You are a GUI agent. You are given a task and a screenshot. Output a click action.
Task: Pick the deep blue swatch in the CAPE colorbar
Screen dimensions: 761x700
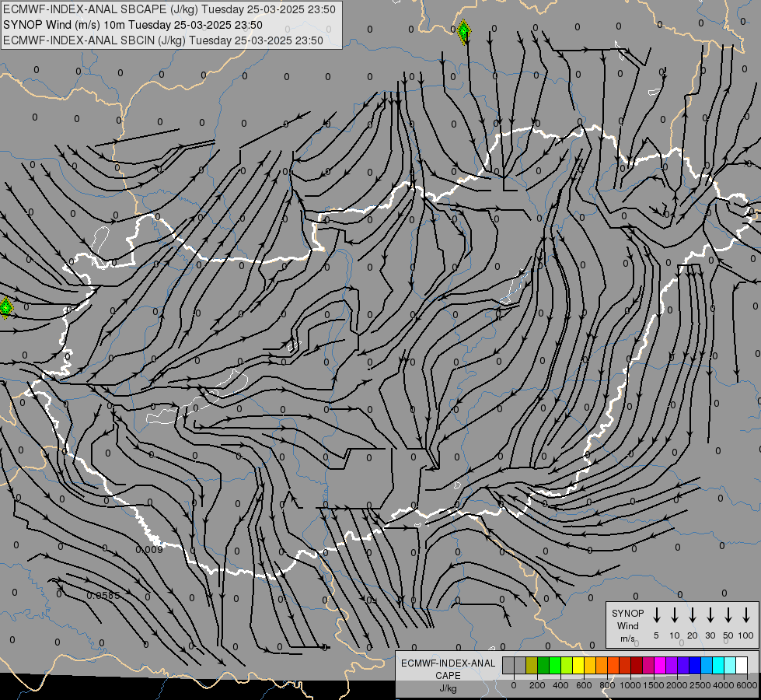coord(695,665)
